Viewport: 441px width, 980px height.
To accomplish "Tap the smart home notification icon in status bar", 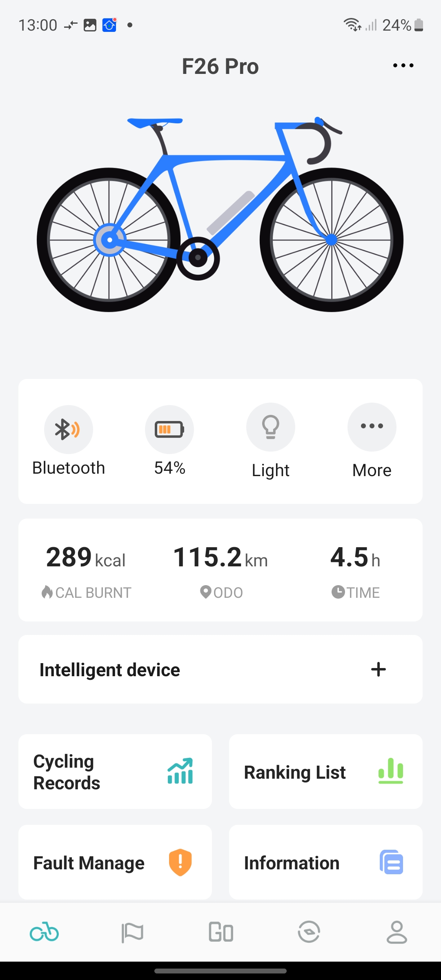I will pos(109,25).
